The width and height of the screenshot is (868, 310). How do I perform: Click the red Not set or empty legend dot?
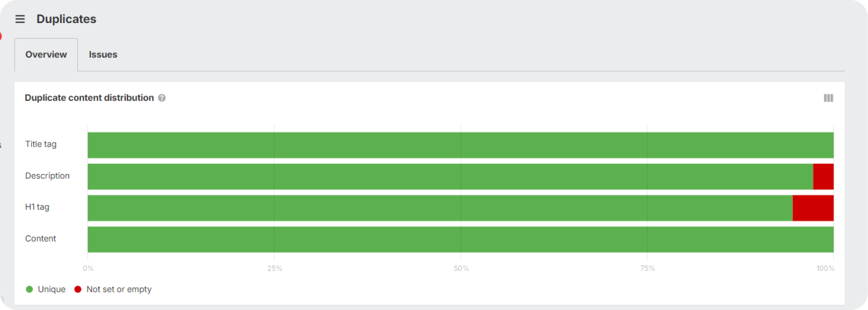(78, 289)
